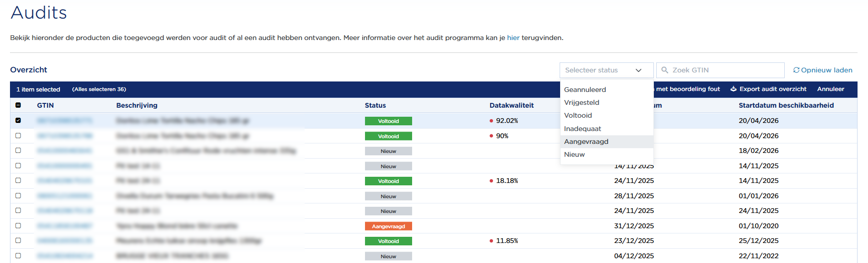The width and height of the screenshot is (868, 263).
Task: Click the Voltooid badge in 18.18% row
Action: 388,181
